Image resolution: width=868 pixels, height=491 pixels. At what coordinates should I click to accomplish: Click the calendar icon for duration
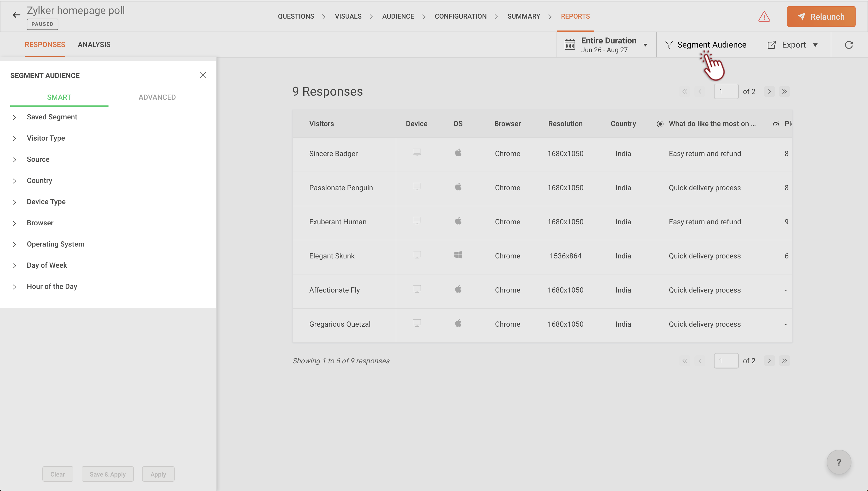(x=570, y=45)
